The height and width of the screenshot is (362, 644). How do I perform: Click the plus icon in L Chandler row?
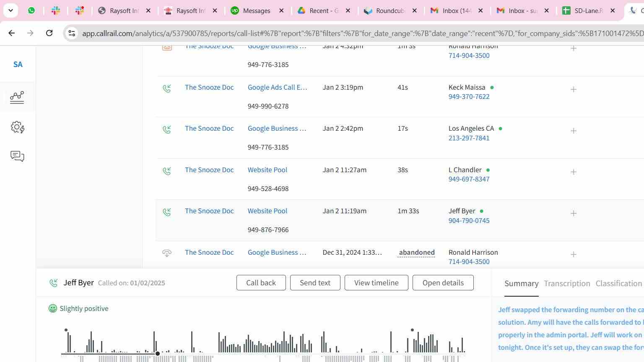(574, 172)
